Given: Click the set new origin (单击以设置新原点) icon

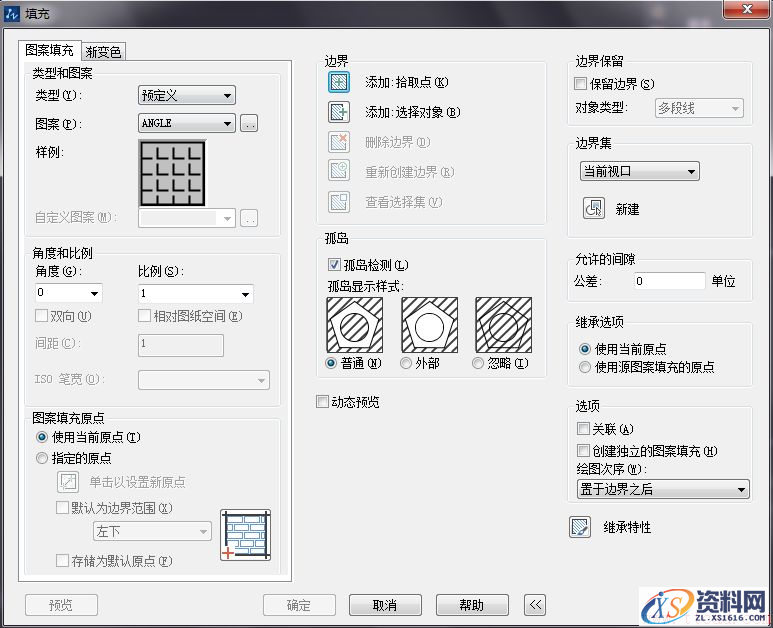Looking at the screenshot, I should pos(68,482).
